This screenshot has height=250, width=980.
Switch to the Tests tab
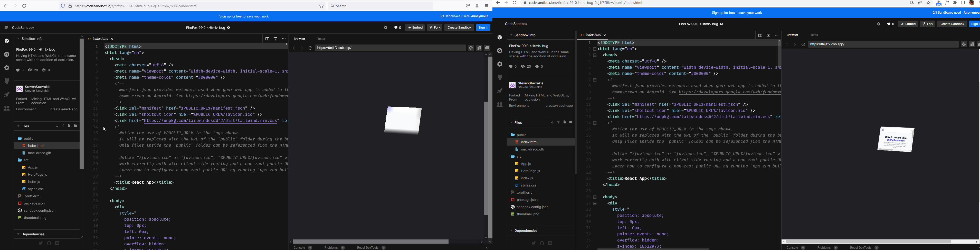pyautogui.click(x=321, y=39)
